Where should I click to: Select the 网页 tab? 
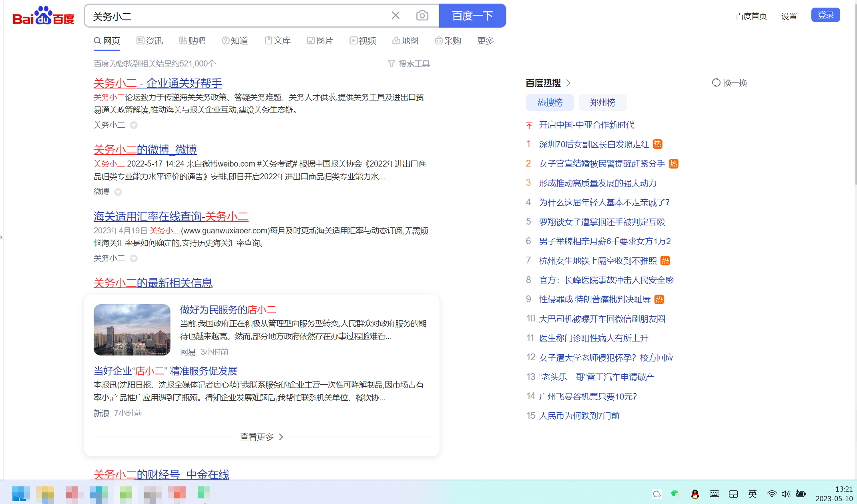point(107,40)
